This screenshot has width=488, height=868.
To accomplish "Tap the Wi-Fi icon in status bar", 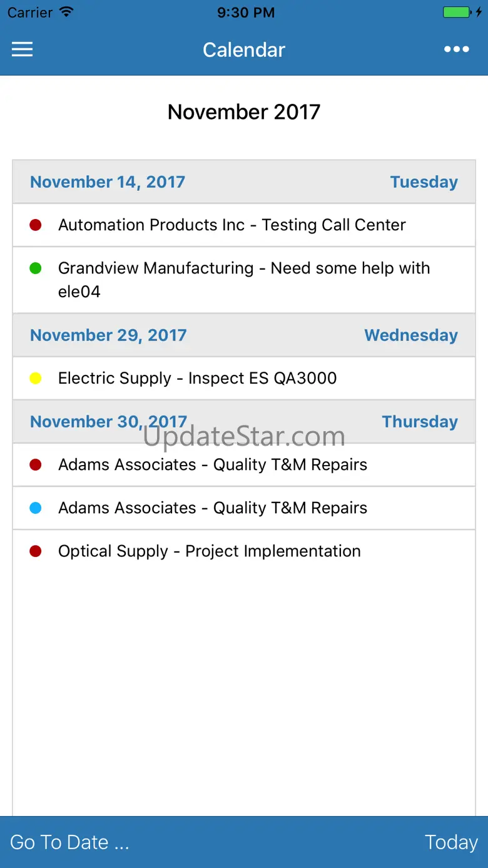I will [66, 12].
